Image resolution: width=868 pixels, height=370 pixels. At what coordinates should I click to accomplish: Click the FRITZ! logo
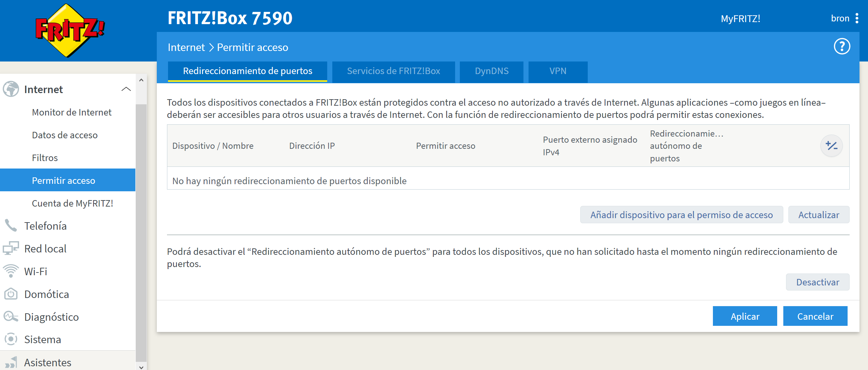click(70, 31)
